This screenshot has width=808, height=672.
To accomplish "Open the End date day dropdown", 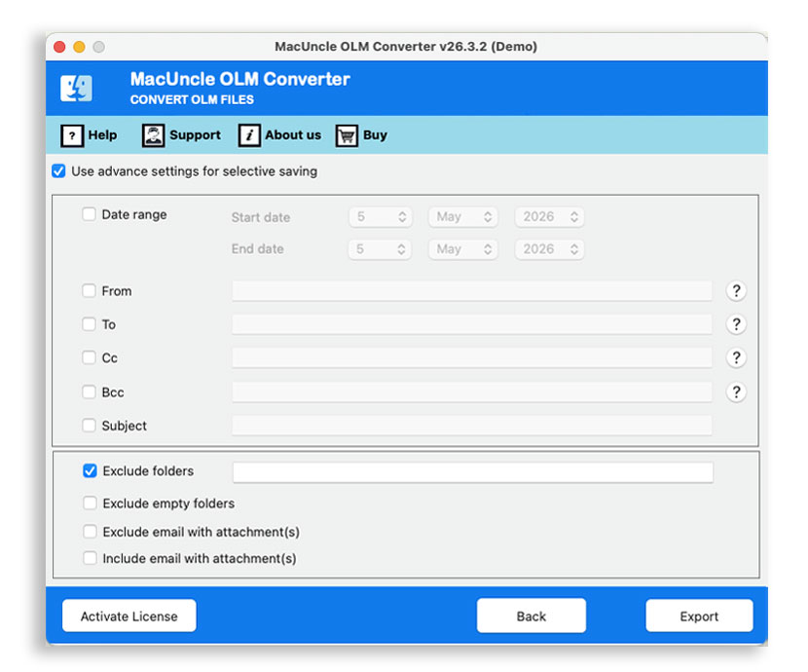I will point(381,249).
